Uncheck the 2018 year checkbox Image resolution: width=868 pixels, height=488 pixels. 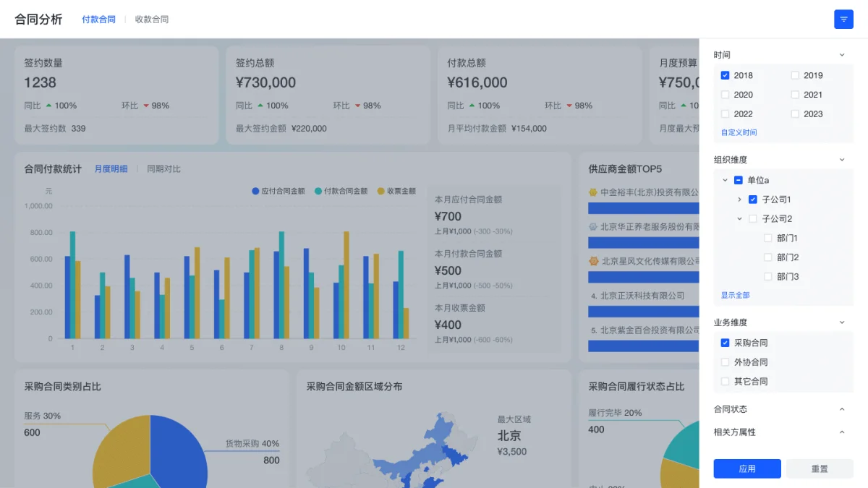pos(726,75)
